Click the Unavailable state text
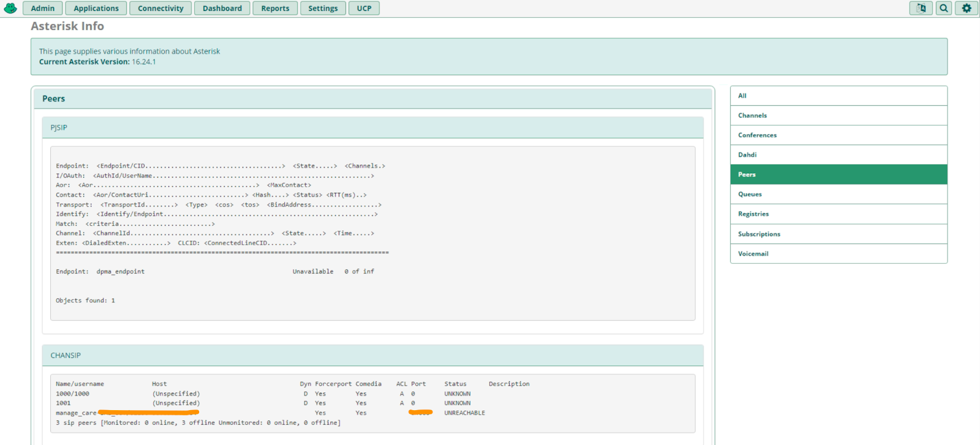Screen dimensions: 980x445 coord(313,272)
